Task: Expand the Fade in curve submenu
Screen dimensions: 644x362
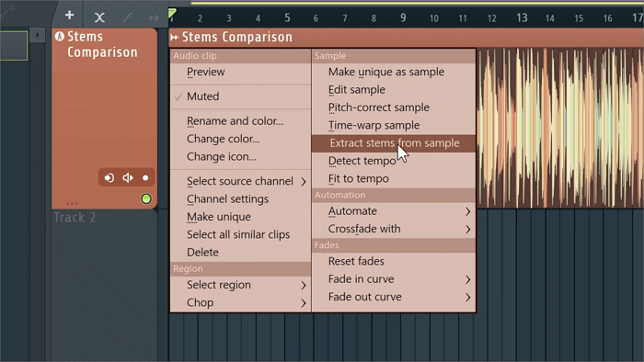Action: (394, 279)
